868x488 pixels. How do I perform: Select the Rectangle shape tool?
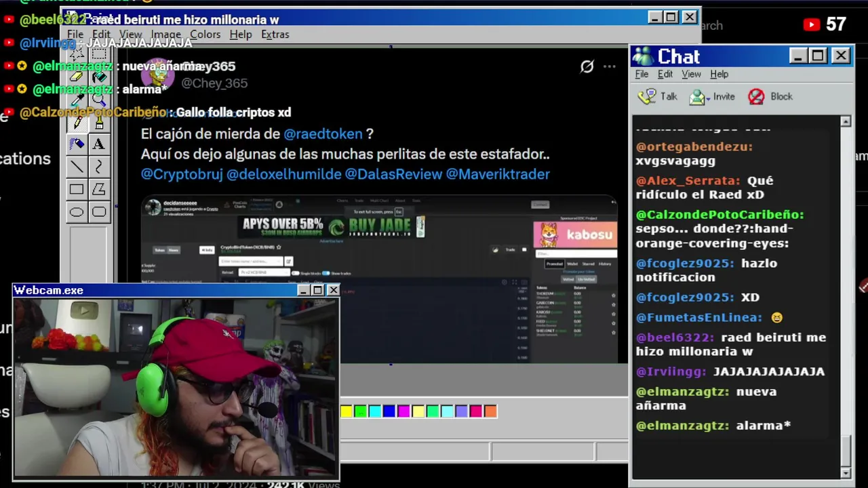[77, 189]
